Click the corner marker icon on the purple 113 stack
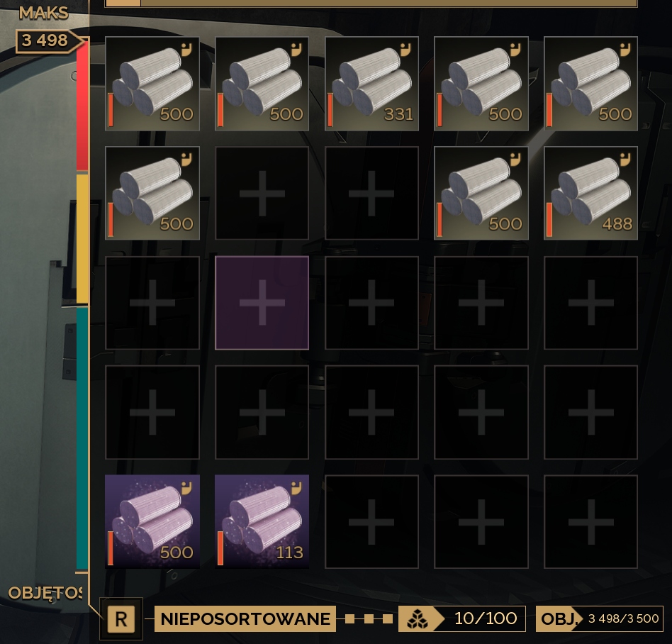Screen dimensions: 672x644 (x=296, y=488)
